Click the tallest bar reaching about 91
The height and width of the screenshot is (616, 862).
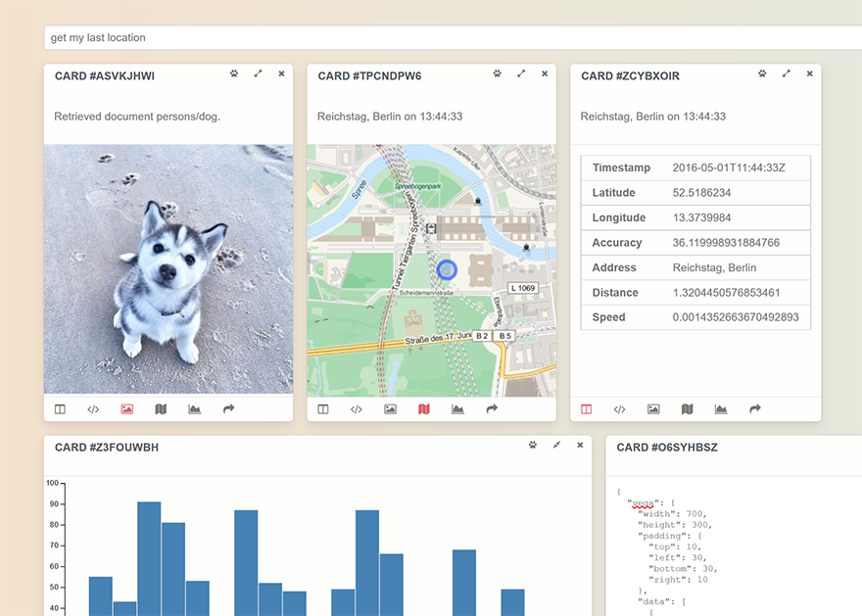coord(149,559)
